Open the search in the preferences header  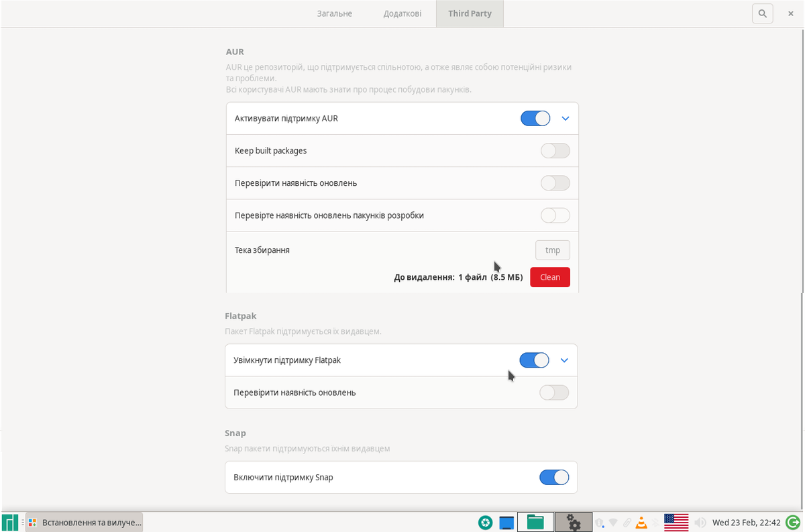pos(762,13)
